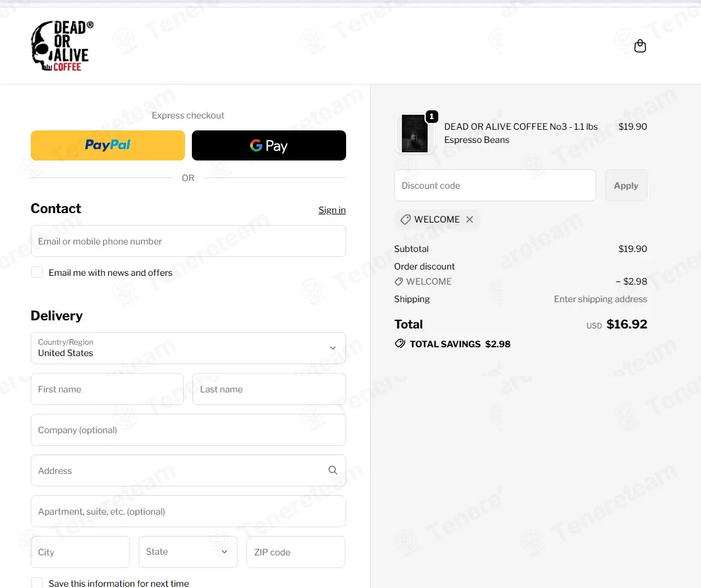701x588 pixels.
Task: Focus the Email or mobile phone field
Action: [188, 241]
